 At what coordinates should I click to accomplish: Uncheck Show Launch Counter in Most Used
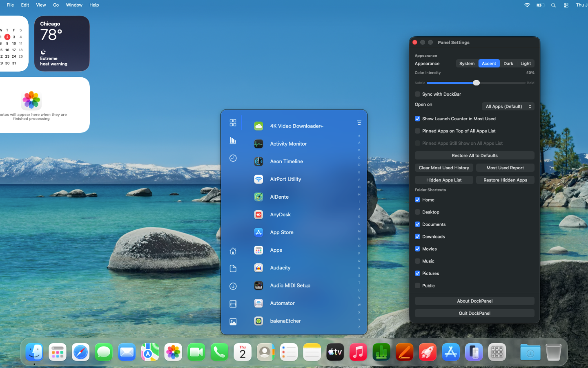pyautogui.click(x=417, y=119)
